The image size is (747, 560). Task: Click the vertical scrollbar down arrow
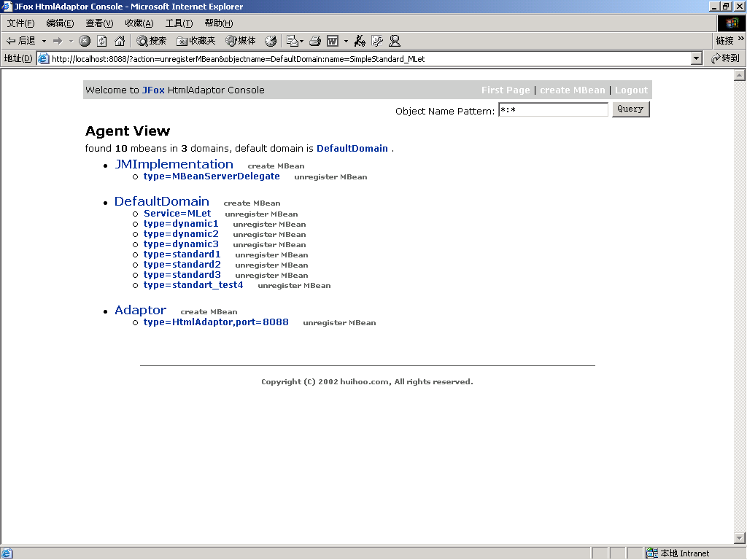pos(740,539)
